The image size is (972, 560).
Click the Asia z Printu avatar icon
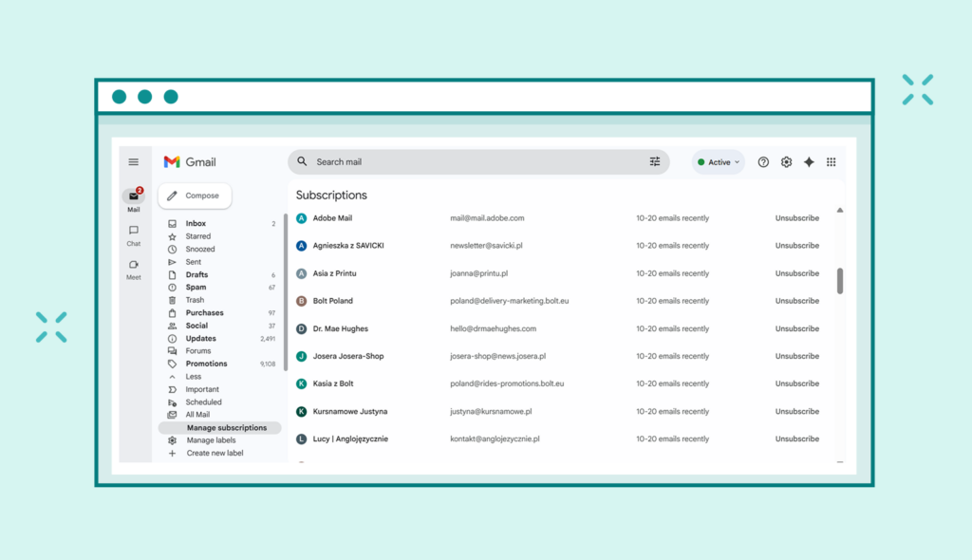[301, 273]
